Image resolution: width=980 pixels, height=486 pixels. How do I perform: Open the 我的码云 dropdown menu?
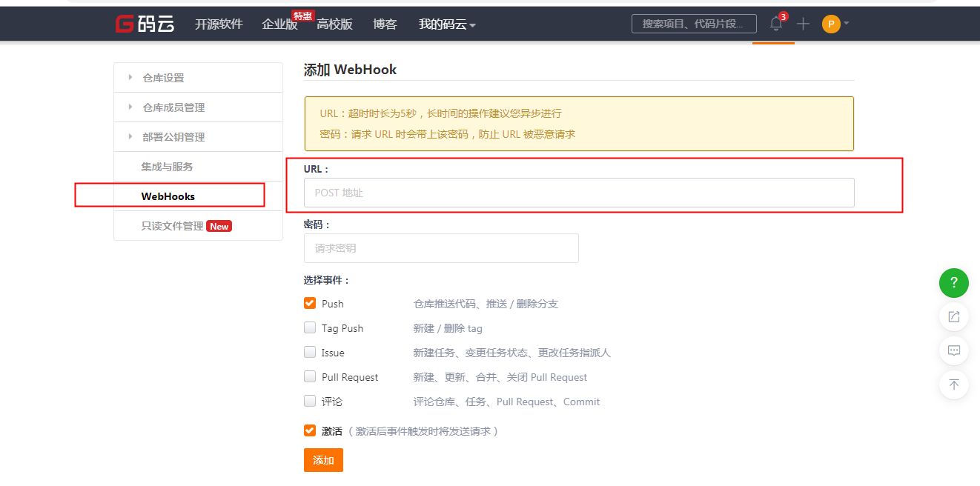pyautogui.click(x=447, y=24)
